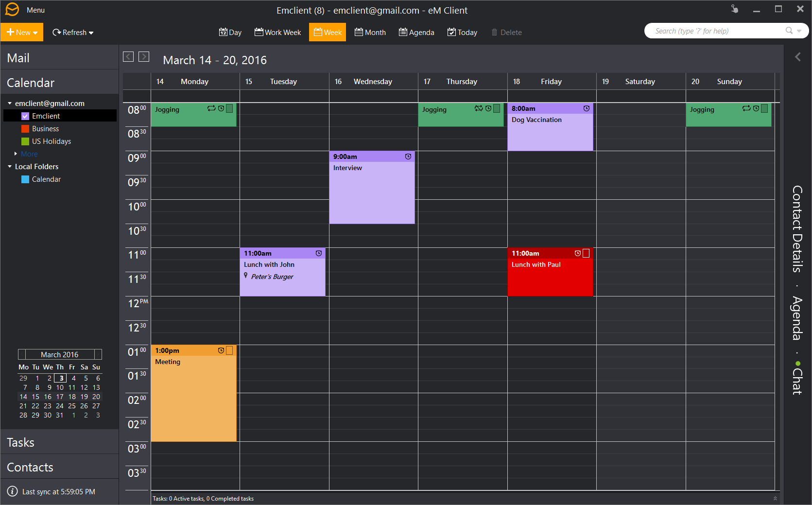Switch to Month view
This screenshot has height=505, width=812.
tap(370, 33)
